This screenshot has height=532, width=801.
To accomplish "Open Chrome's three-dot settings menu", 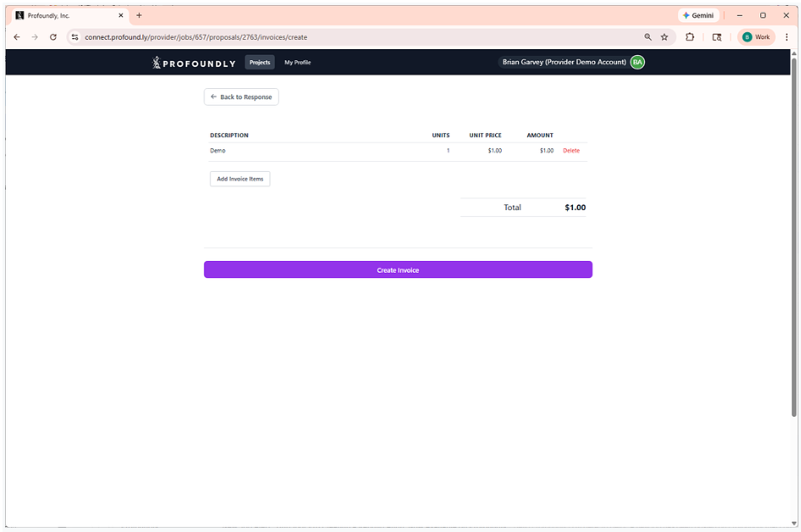I will (x=787, y=37).
